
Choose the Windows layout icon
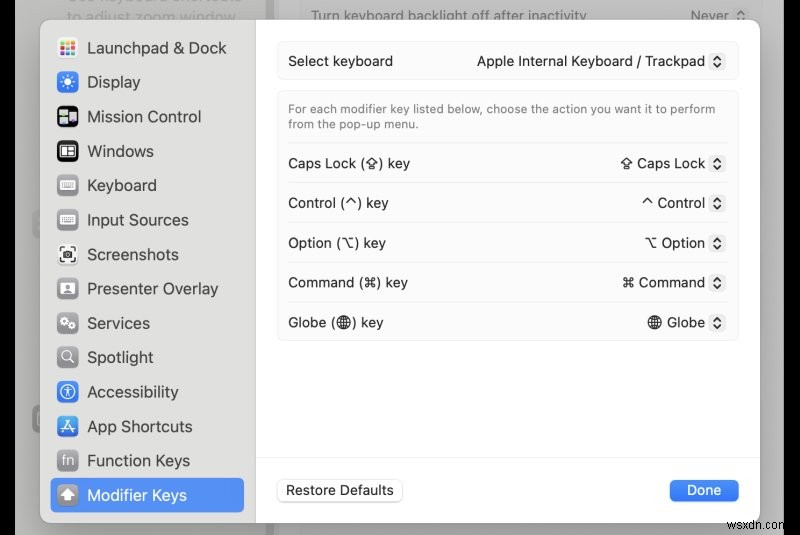click(x=67, y=151)
